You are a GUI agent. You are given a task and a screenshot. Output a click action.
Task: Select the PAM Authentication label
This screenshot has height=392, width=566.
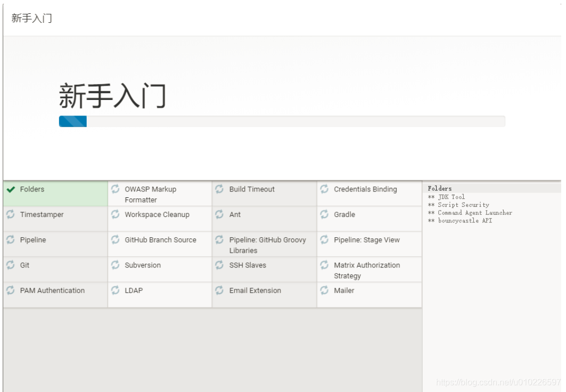click(x=52, y=290)
